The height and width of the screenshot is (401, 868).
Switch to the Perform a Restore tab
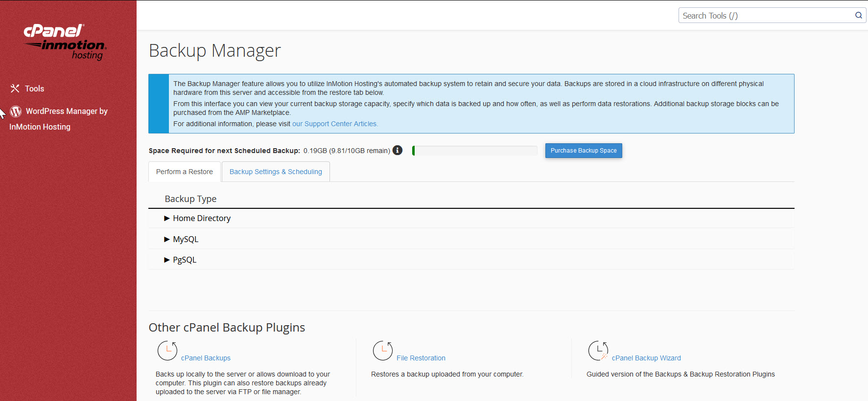[x=185, y=172]
